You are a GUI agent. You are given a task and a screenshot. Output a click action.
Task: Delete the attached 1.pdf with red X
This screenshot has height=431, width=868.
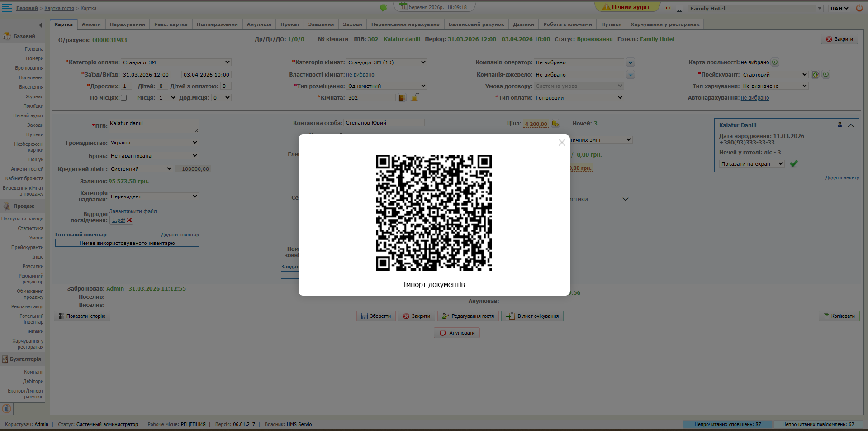click(129, 220)
